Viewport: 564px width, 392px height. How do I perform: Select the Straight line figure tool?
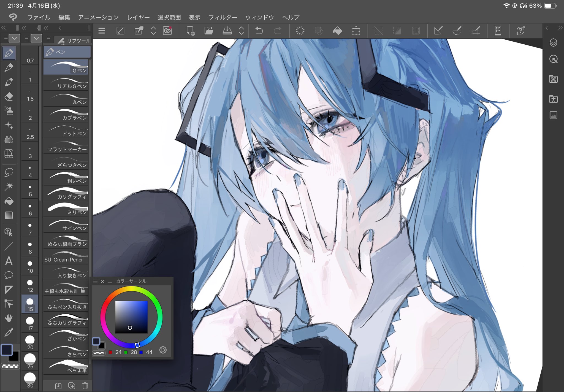[9, 246]
